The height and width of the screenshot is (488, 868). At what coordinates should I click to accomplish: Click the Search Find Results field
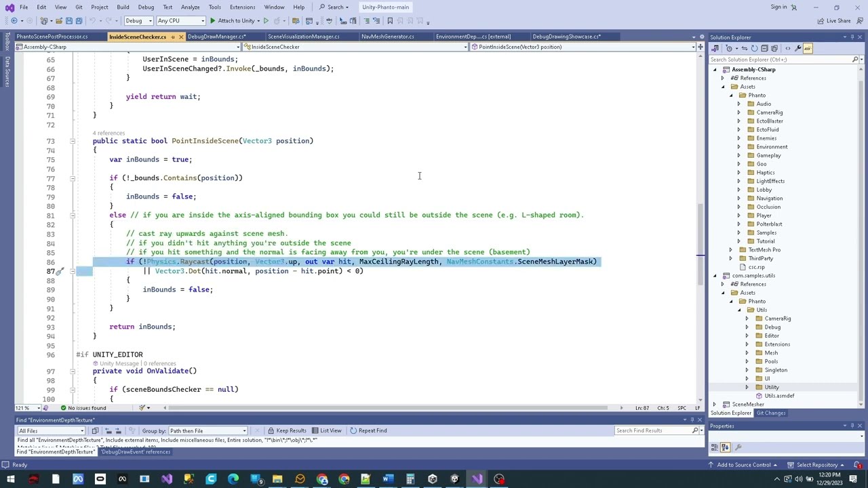pos(652,430)
